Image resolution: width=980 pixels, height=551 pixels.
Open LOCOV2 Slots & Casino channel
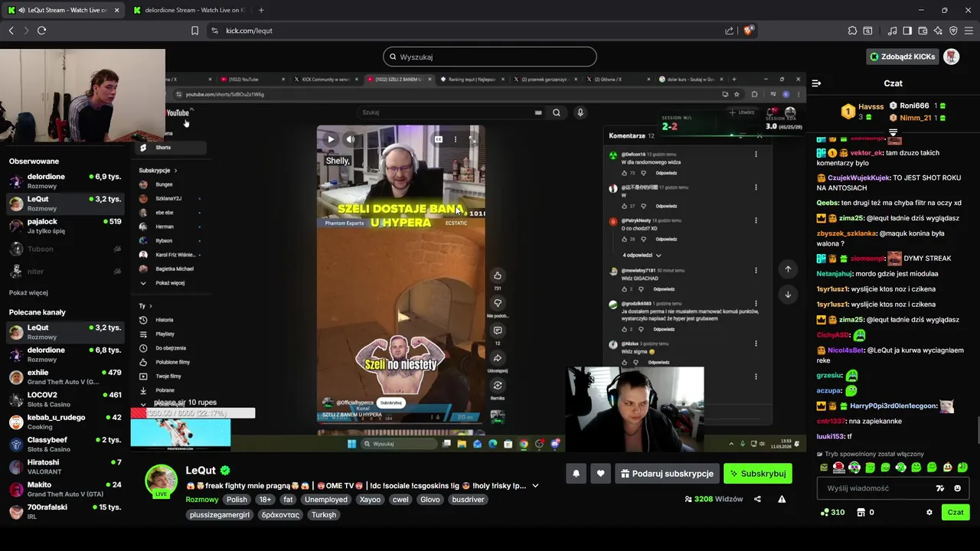(65, 399)
